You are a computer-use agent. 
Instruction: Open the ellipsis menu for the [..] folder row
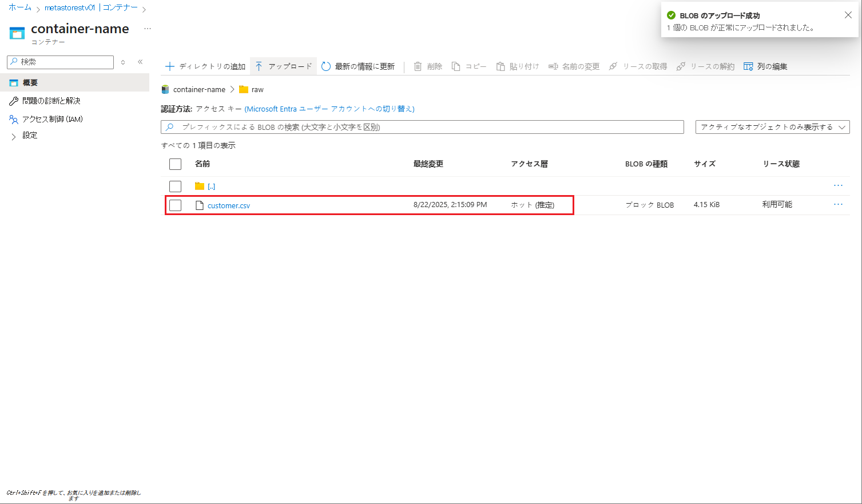(838, 185)
